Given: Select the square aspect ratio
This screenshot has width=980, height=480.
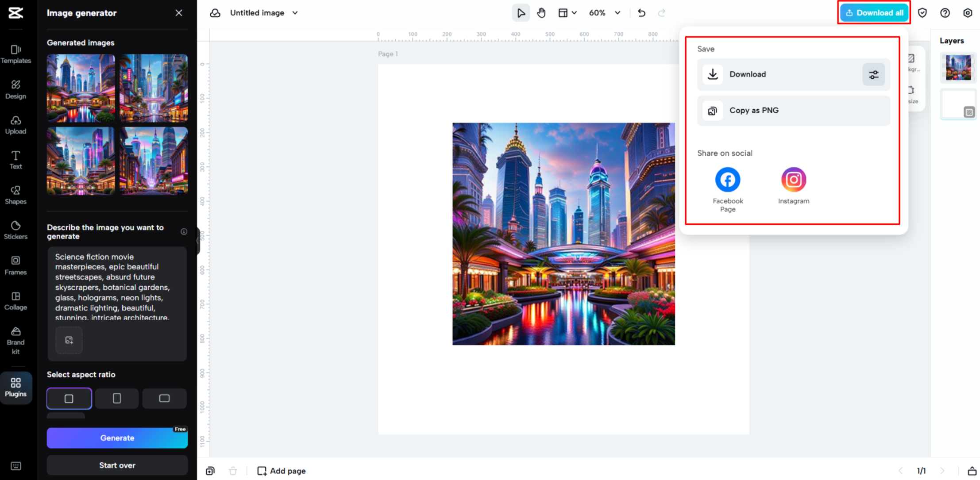Looking at the screenshot, I should pyautogui.click(x=69, y=398).
